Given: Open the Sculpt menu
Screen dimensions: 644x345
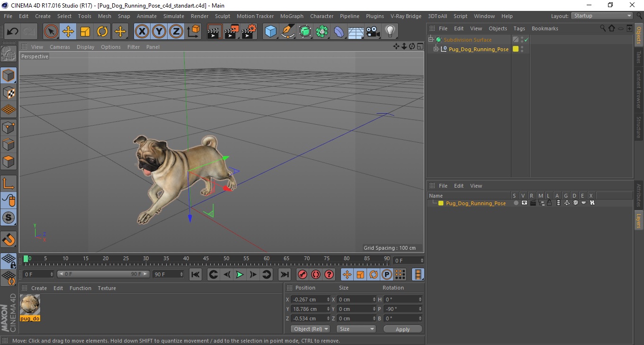Looking at the screenshot, I should (223, 16).
